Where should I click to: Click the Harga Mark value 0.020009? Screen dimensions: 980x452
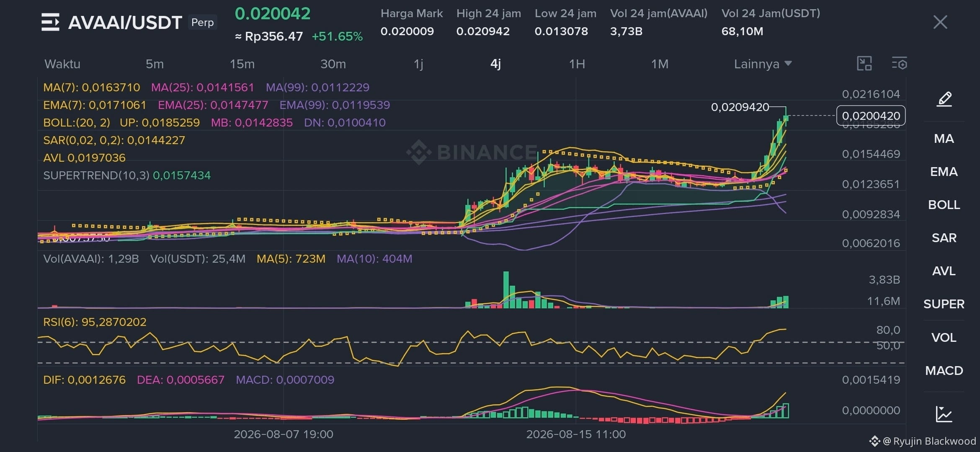[x=407, y=31]
